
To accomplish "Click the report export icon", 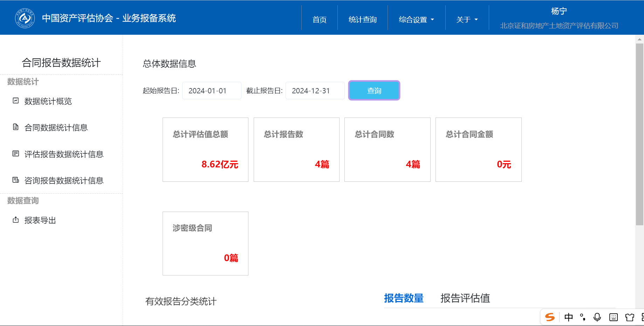I will [x=16, y=220].
